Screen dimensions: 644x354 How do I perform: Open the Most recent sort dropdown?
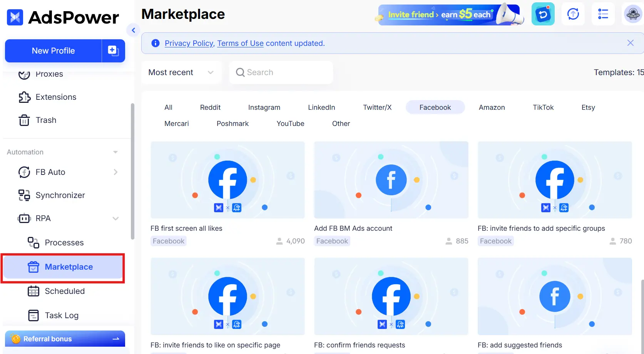click(x=181, y=72)
